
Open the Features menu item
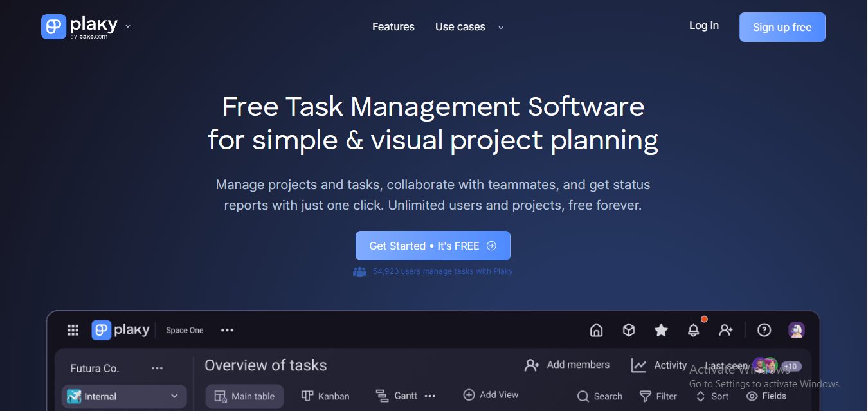(393, 27)
